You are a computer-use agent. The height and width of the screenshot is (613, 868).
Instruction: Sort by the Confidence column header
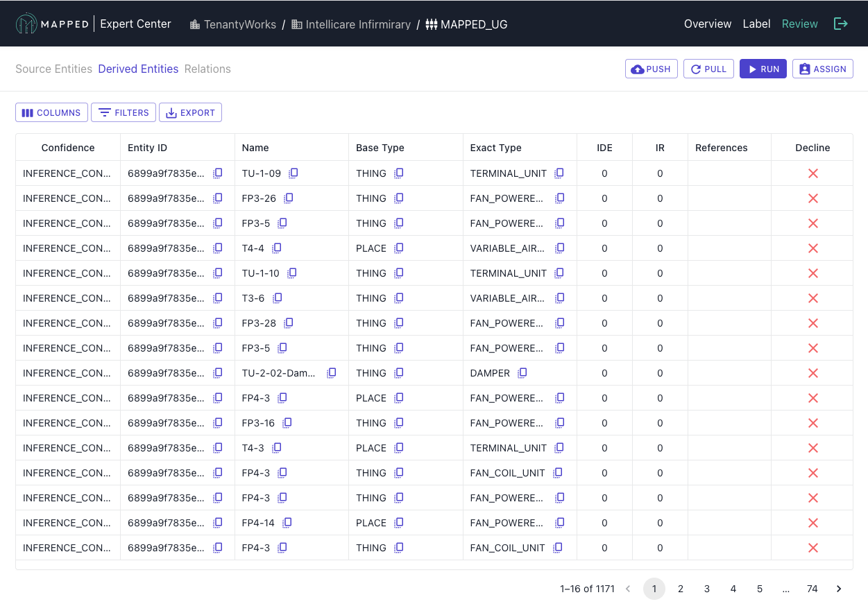pyautogui.click(x=68, y=148)
